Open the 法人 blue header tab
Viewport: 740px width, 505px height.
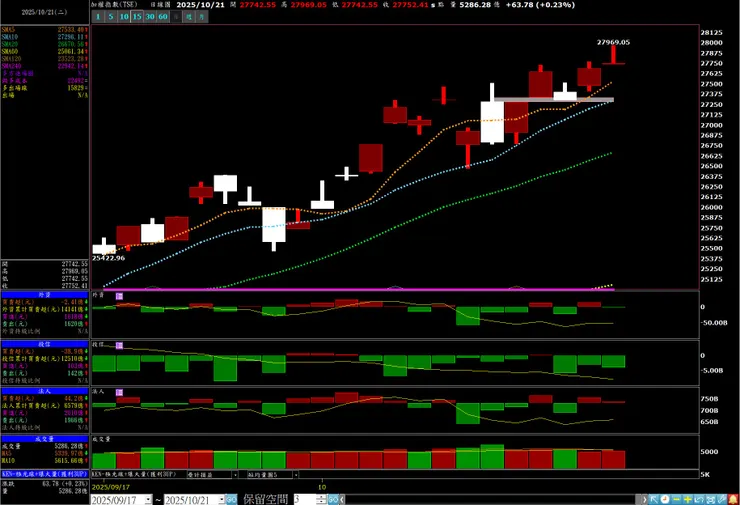45,391
